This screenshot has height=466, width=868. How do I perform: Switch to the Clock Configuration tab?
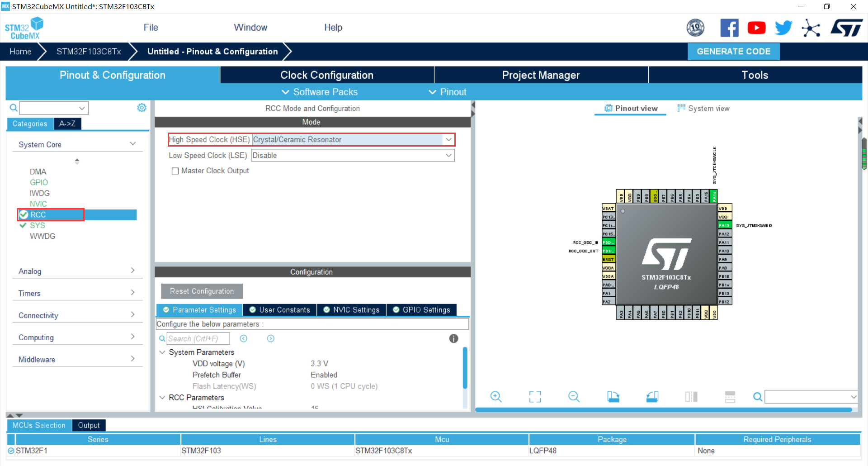click(x=326, y=75)
